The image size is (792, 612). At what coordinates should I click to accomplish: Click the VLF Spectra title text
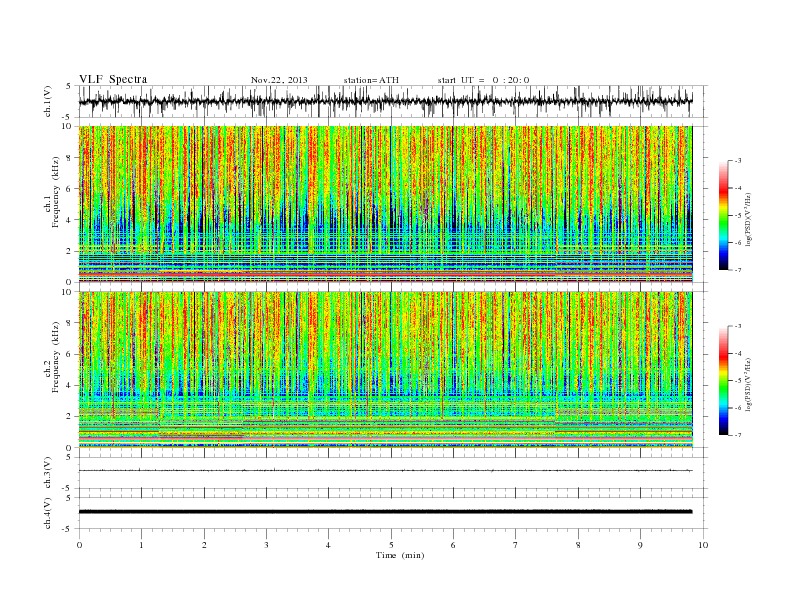pos(113,79)
